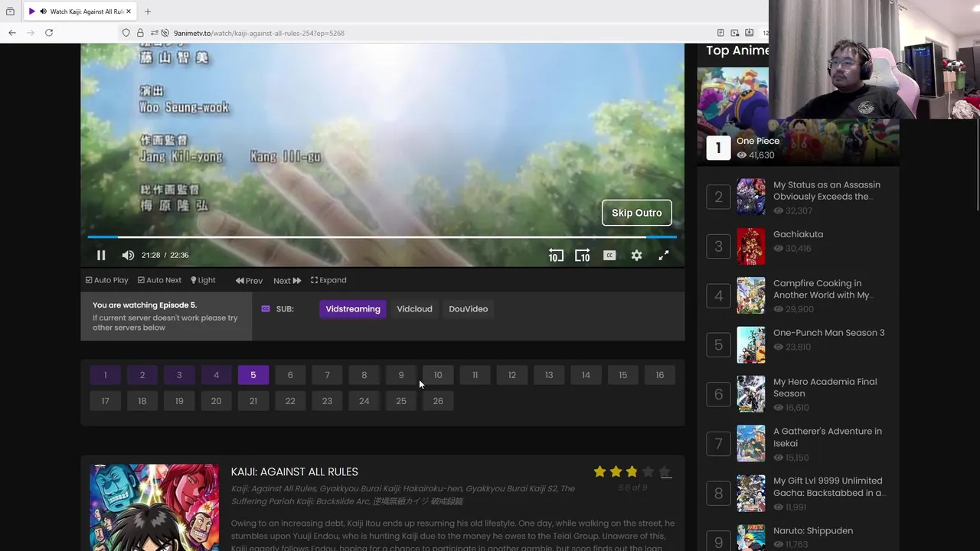The image size is (980, 551).
Task: Toggle the Auto Next checkbox
Action: [x=159, y=280]
